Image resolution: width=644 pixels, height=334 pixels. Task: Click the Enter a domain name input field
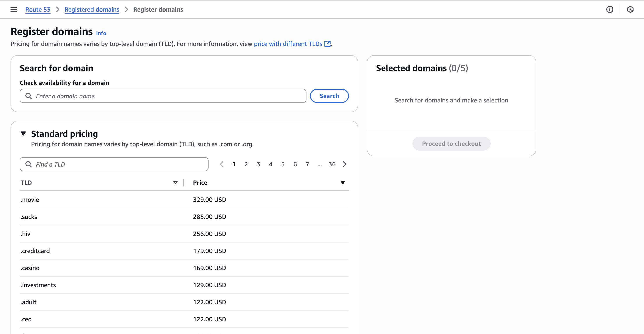(163, 96)
